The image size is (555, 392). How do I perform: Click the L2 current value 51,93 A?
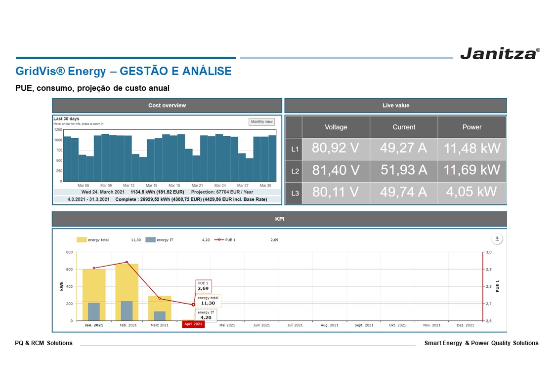(x=404, y=170)
